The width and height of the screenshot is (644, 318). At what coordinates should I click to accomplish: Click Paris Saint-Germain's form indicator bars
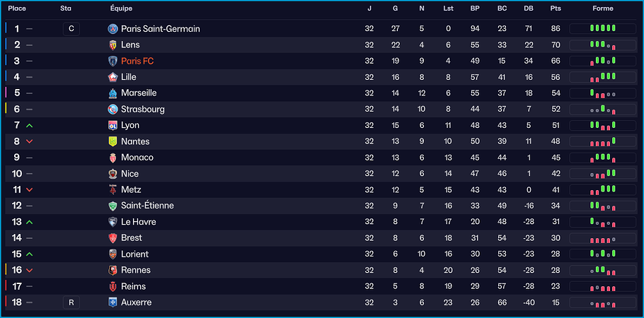pos(602,29)
